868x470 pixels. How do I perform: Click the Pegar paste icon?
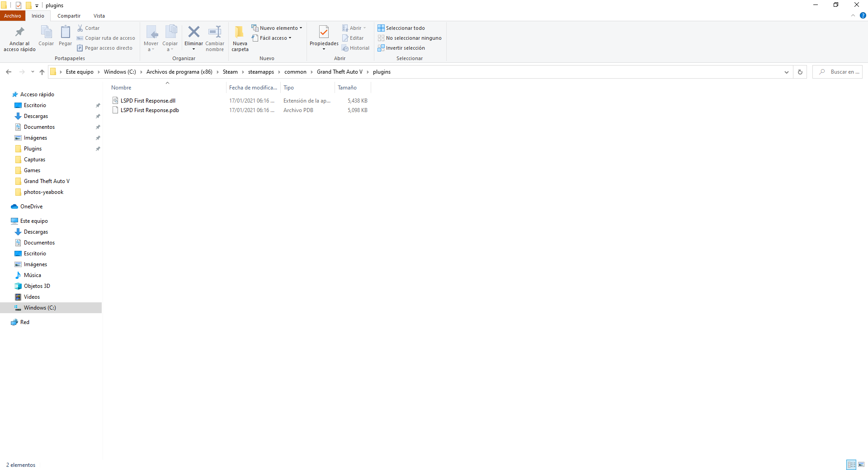click(x=65, y=32)
